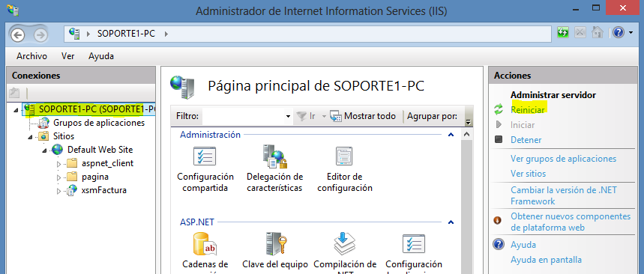Click Ver grupos de aplicaciones link
644x274 pixels.
[563, 159]
